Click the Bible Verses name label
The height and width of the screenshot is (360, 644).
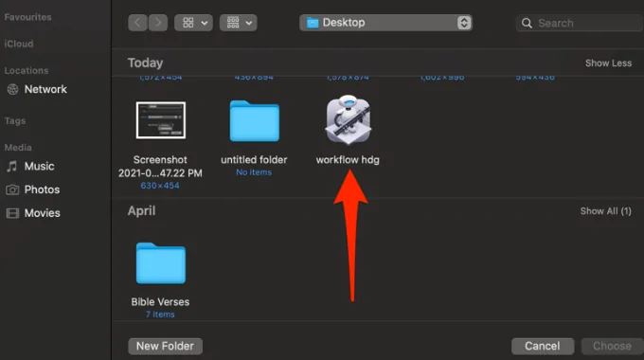coord(160,301)
